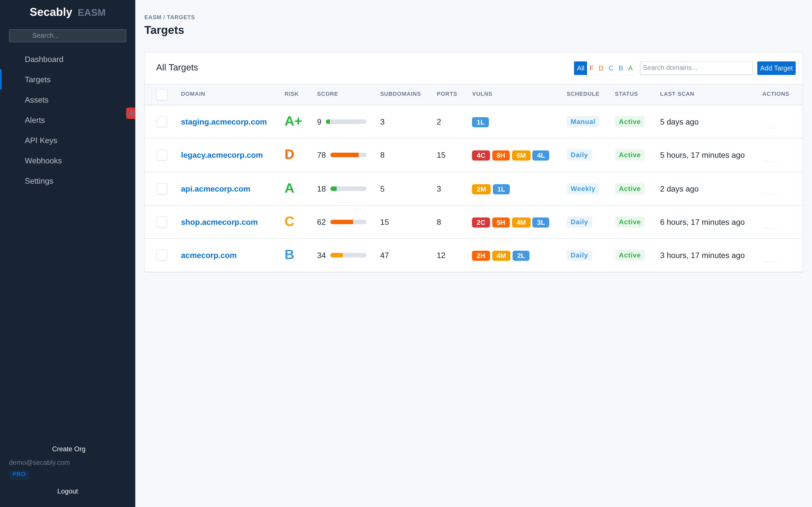Open the Manual schedule option for staging.acmecorp.com
The image size is (812, 507).
coord(582,121)
